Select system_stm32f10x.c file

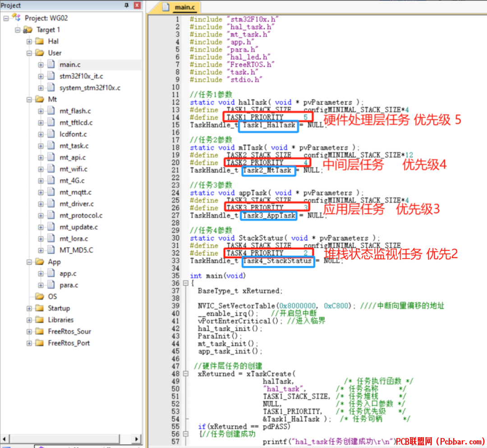90,88
